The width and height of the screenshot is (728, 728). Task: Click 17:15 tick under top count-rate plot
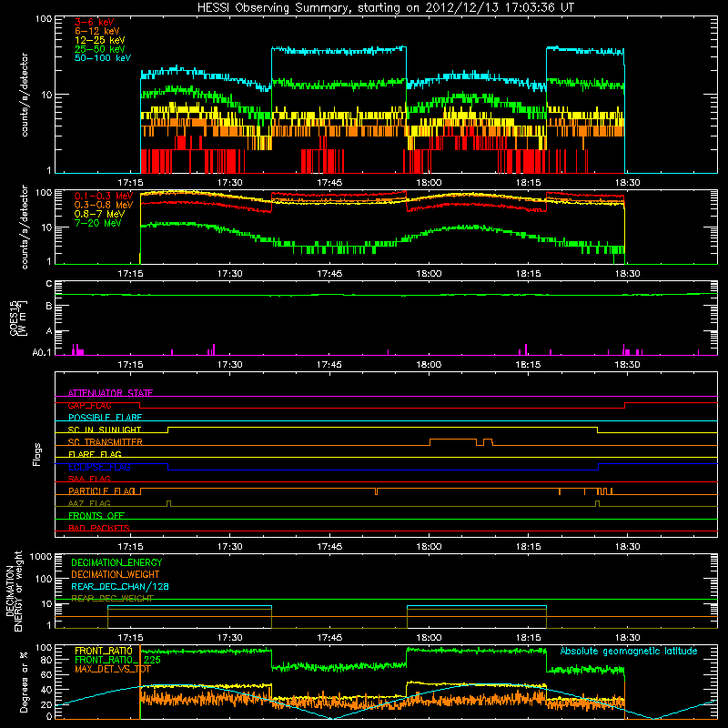[130, 183]
